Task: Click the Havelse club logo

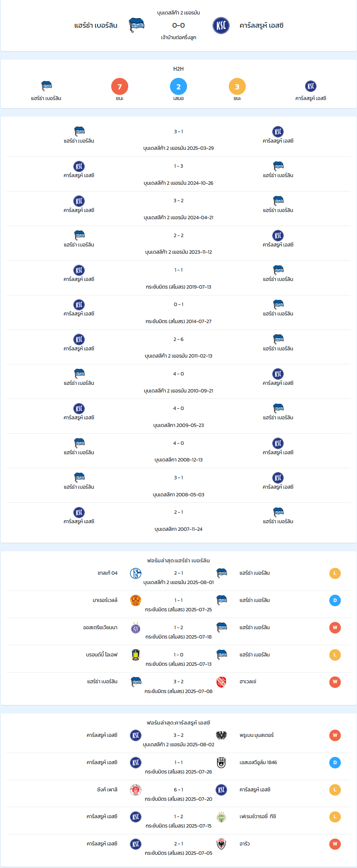Action: (221, 682)
